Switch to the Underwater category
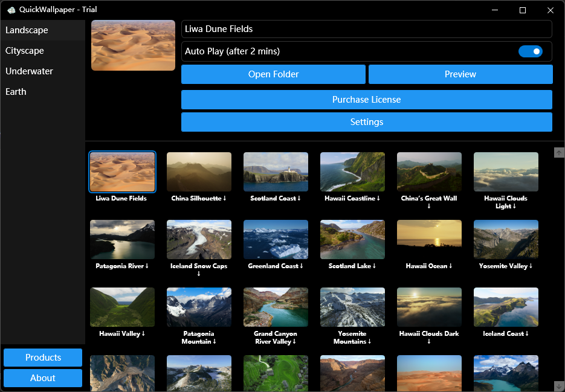The height and width of the screenshot is (392, 565). click(28, 71)
